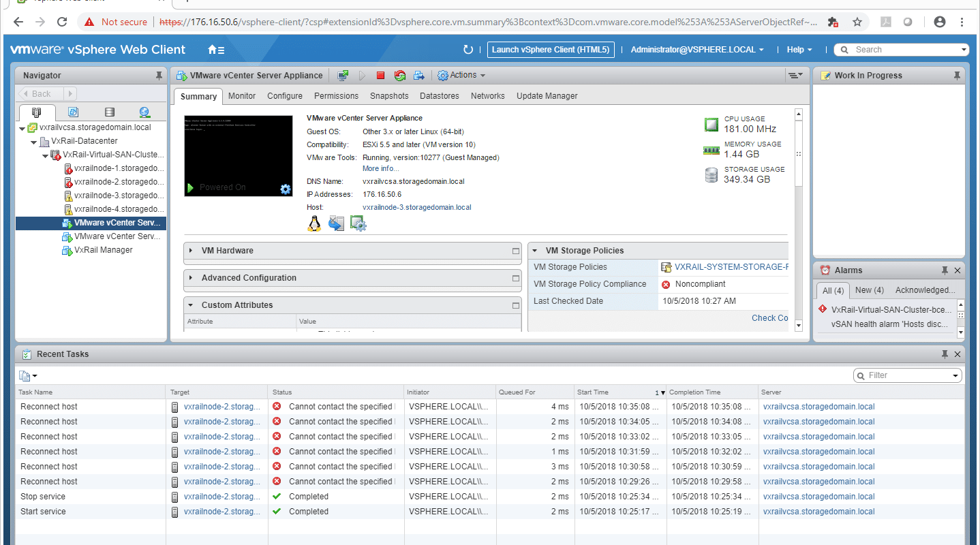Click the global refresh icon in header
The width and height of the screenshot is (980, 545).
point(468,50)
